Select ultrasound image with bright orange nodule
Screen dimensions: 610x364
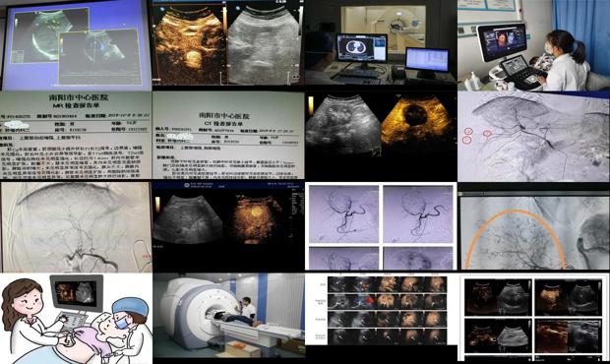pyautogui.click(x=228, y=226)
